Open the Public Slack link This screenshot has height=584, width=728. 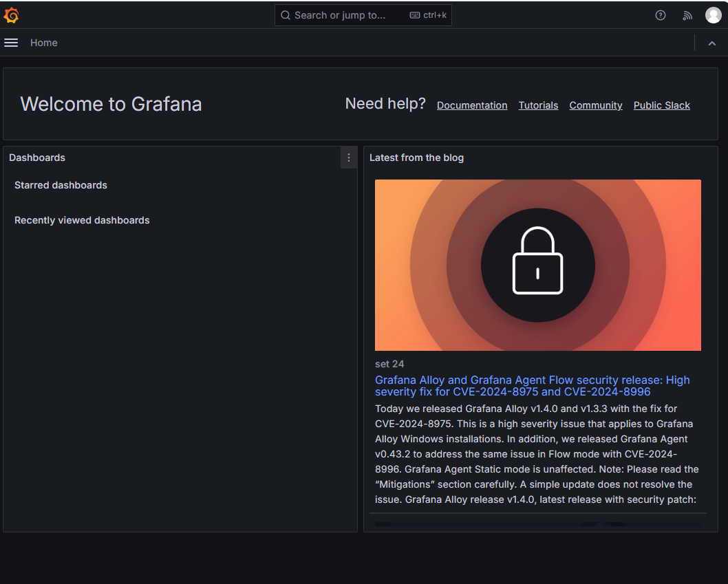(662, 105)
